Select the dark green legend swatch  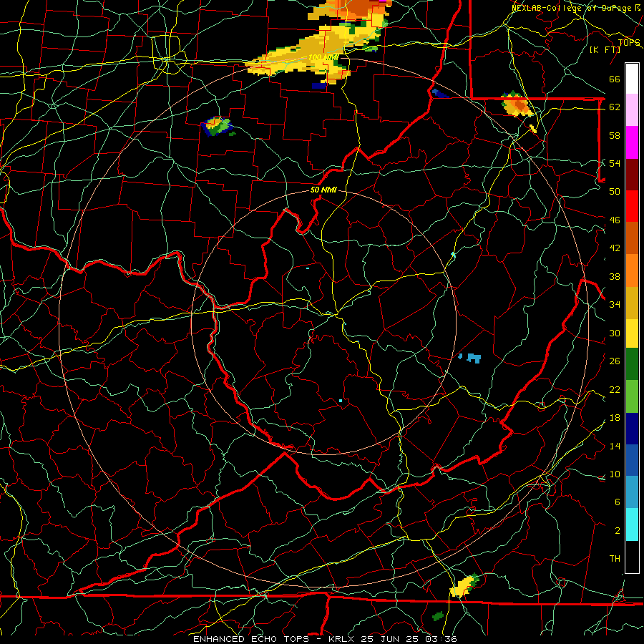pyautogui.click(x=632, y=364)
